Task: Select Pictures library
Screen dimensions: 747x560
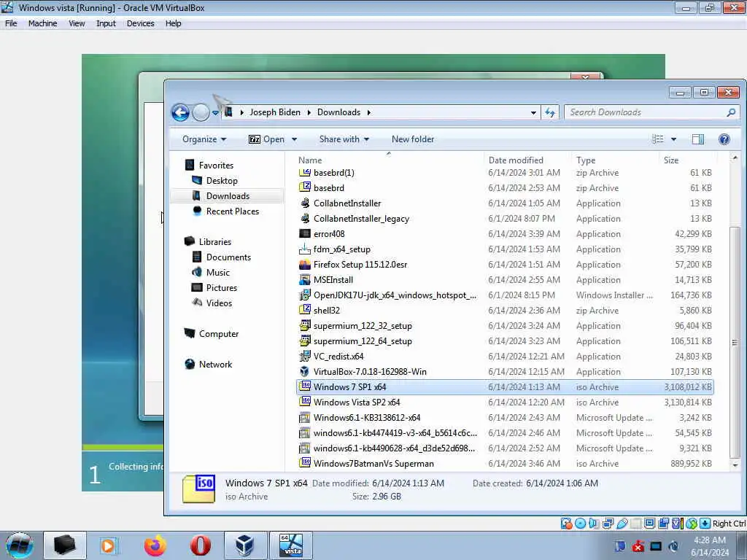Action: click(222, 287)
